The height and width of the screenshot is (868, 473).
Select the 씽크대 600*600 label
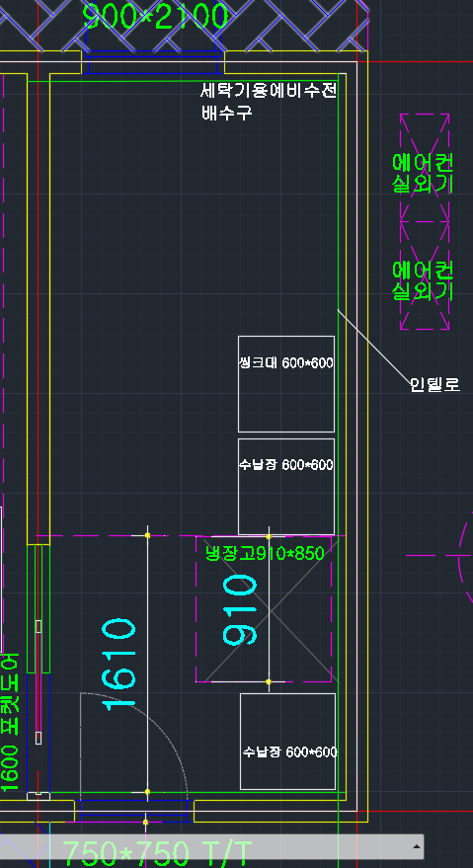285,363
